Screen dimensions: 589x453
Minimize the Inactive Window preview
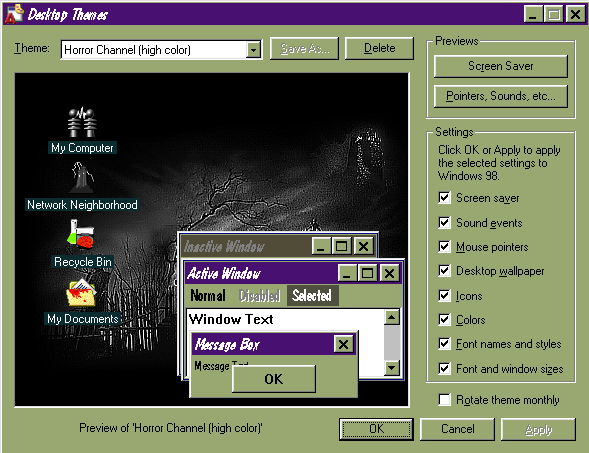321,246
